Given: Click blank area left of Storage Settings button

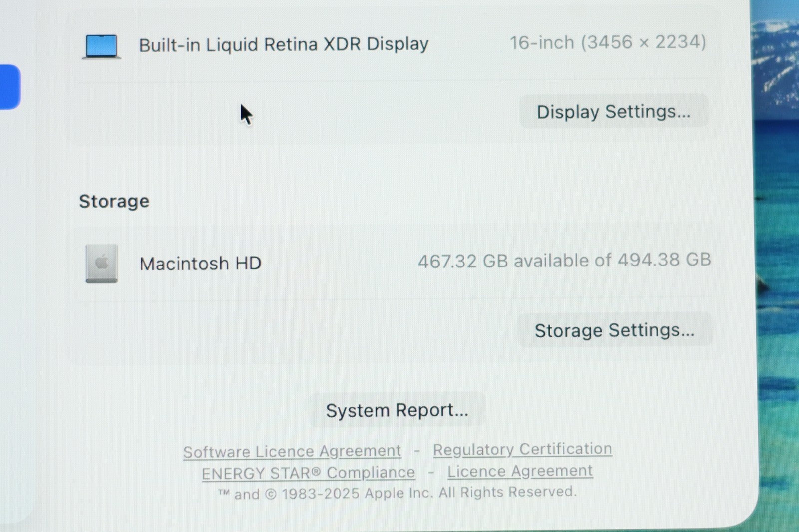Looking at the screenshot, I should (300, 330).
